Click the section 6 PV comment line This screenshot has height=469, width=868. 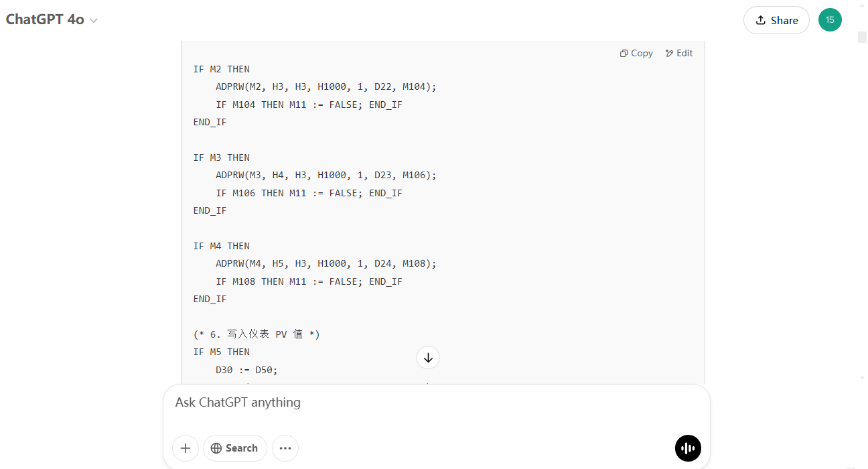pyautogui.click(x=257, y=334)
